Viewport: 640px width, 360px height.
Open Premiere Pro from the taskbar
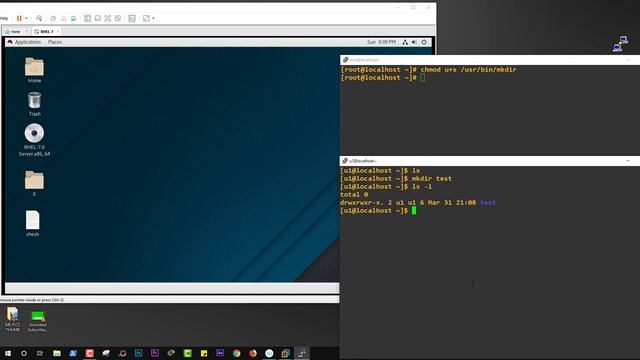[155, 353]
